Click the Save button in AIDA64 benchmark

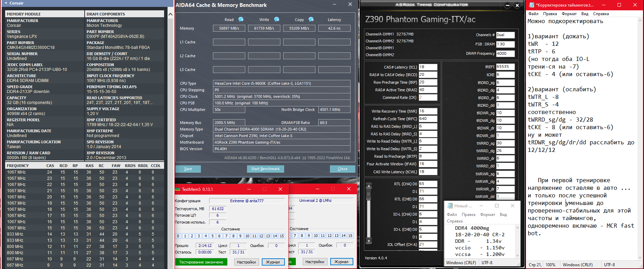pos(188,169)
